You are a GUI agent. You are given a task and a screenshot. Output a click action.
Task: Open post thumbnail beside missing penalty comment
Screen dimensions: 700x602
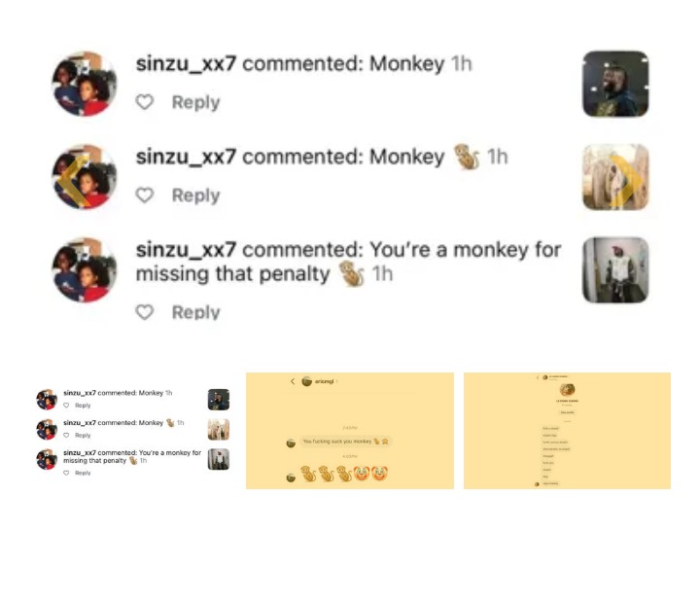pos(615,270)
